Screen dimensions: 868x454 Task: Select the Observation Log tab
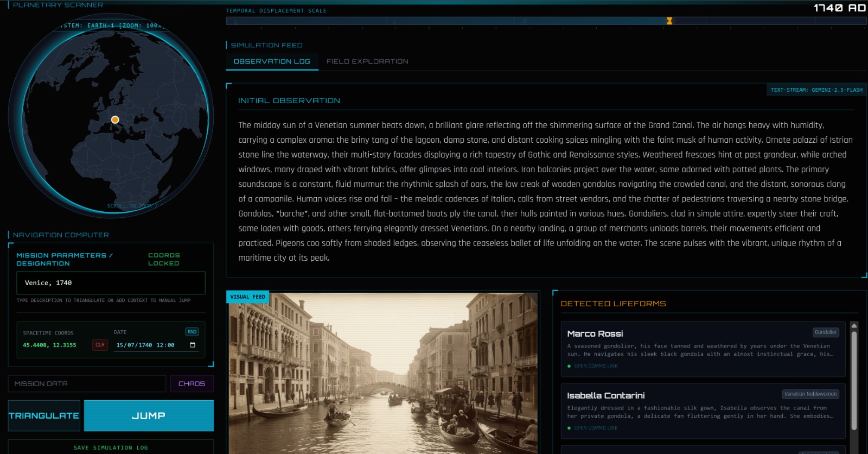point(272,61)
